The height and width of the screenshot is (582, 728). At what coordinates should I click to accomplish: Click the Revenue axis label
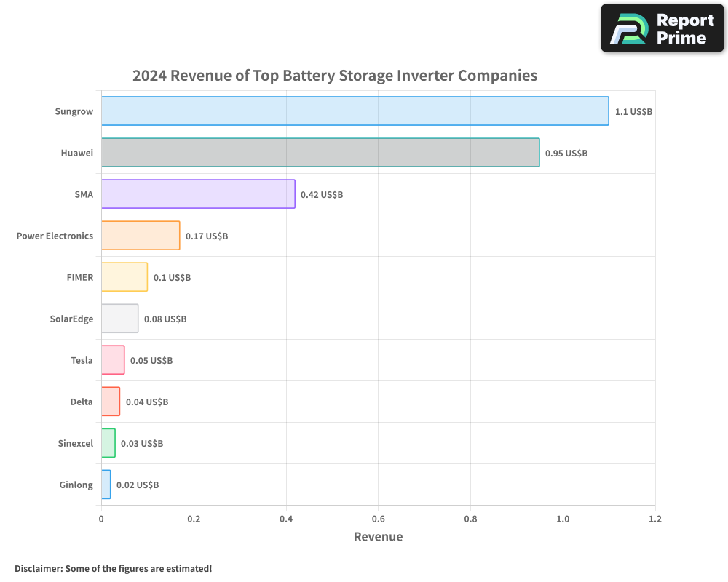point(379,537)
